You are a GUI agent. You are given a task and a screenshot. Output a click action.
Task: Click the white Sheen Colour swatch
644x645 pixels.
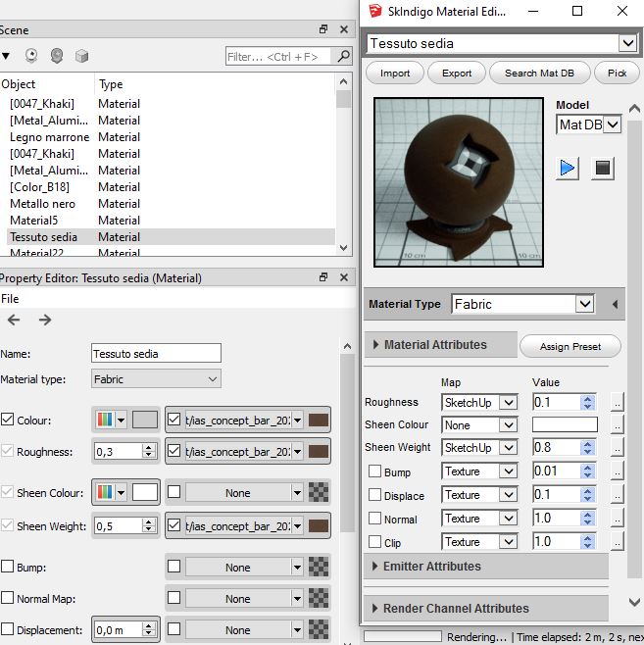click(145, 492)
